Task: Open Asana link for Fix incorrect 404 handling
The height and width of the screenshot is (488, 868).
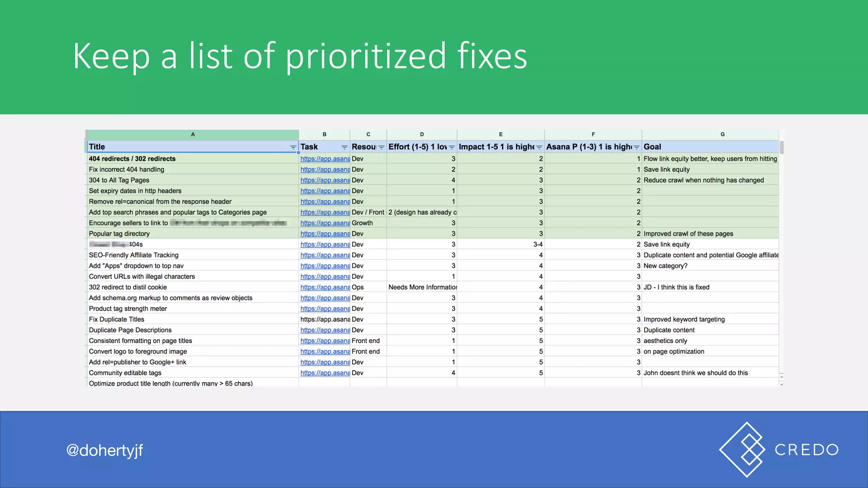Action: pos(325,169)
